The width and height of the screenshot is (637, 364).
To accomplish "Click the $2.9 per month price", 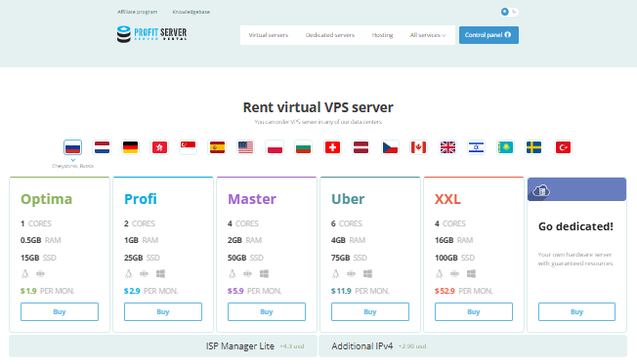I will tap(151, 291).
